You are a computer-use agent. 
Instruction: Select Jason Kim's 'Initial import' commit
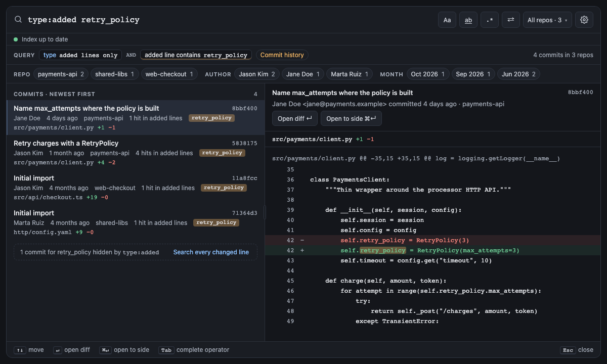click(136, 188)
